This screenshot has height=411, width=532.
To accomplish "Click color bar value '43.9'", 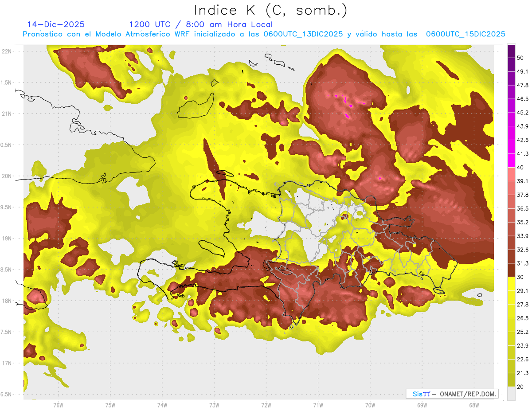I will (x=523, y=126).
